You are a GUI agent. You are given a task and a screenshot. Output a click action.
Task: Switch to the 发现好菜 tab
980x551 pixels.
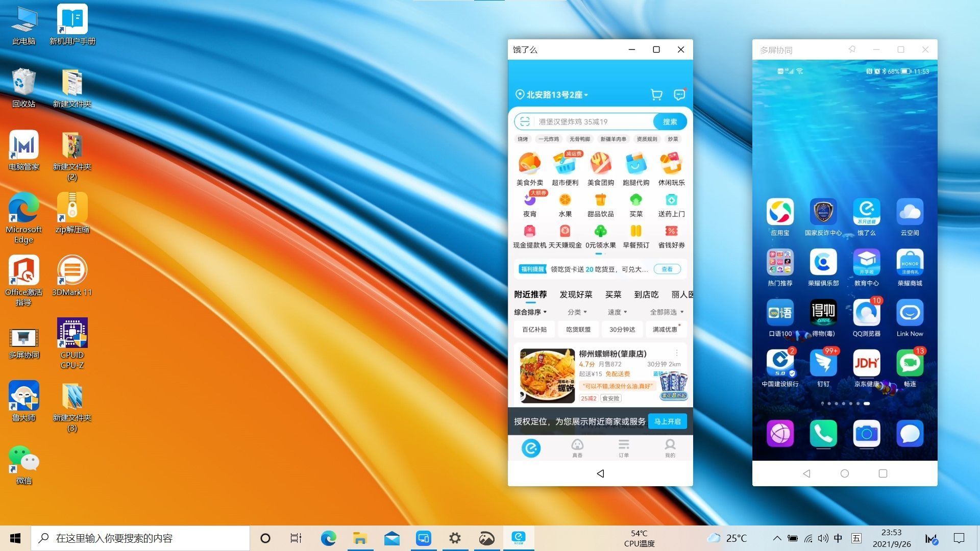(576, 294)
